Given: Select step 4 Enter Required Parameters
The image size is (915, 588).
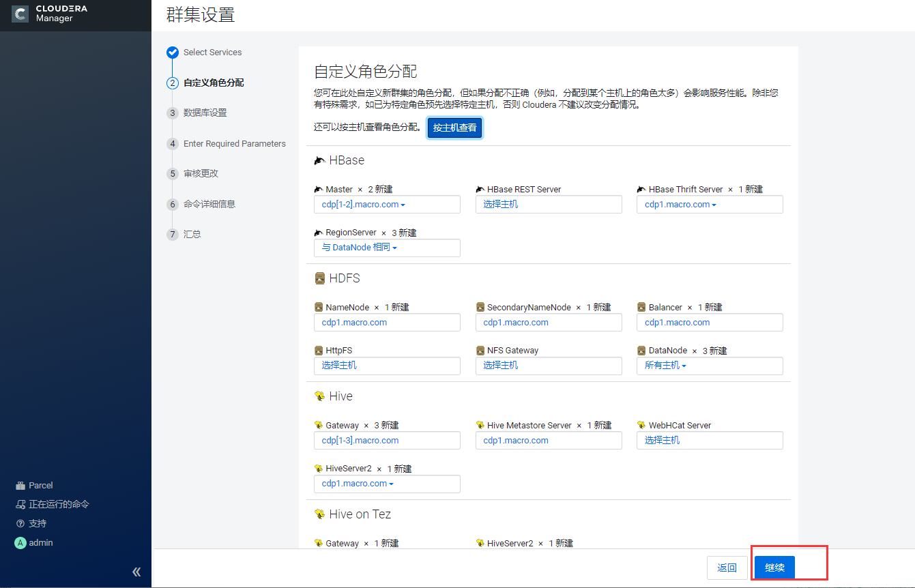Looking at the screenshot, I should (x=235, y=144).
